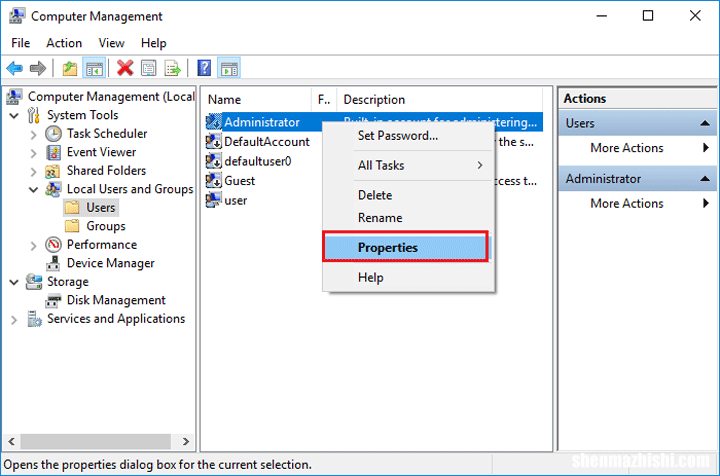Click the Properties toolbar icon
The width and height of the screenshot is (720, 476).
pos(149,68)
